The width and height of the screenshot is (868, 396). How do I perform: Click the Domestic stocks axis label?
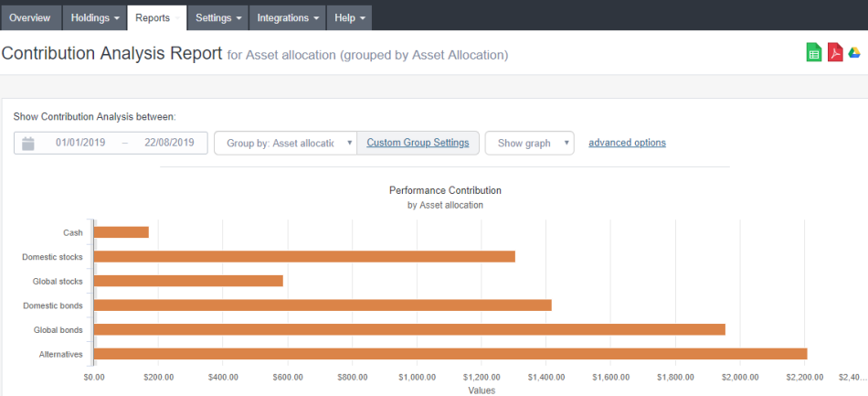tap(53, 257)
